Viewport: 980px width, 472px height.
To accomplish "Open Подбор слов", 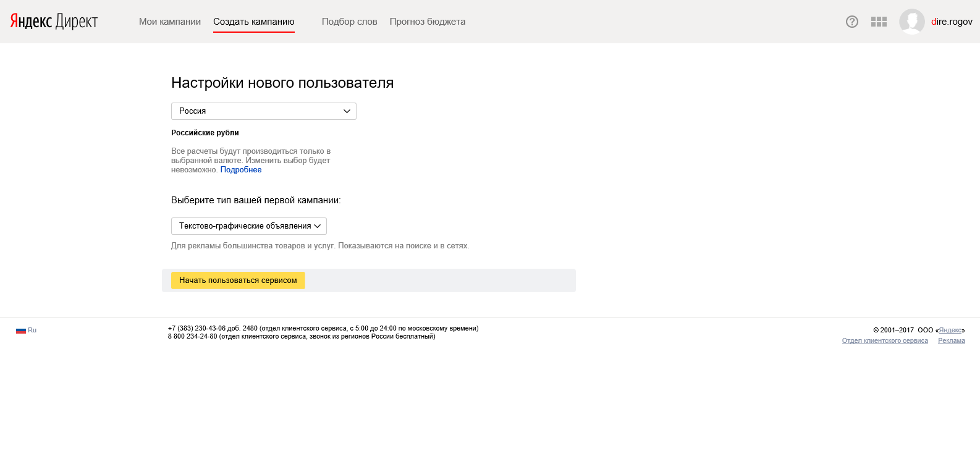I will pyautogui.click(x=350, y=22).
